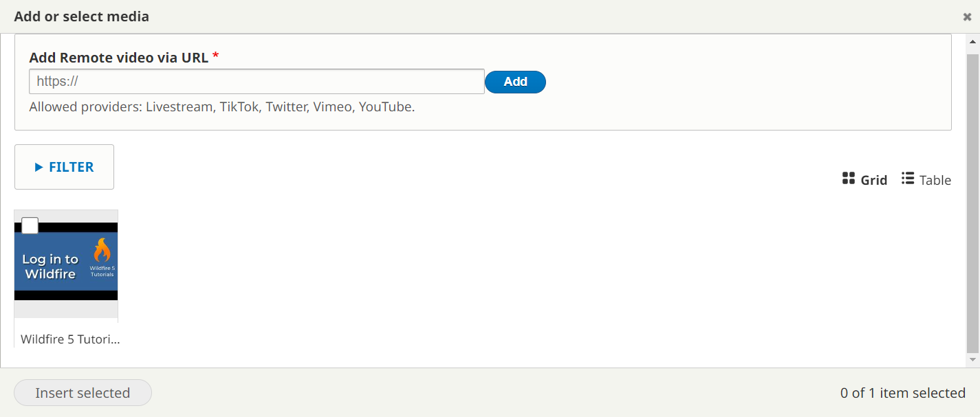
Task: Switch to the Grid view label
Action: coord(874,180)
